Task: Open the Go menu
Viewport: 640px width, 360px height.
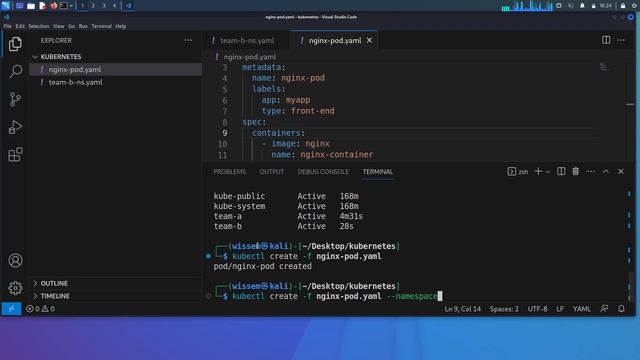Action: [x=71, y=26]
